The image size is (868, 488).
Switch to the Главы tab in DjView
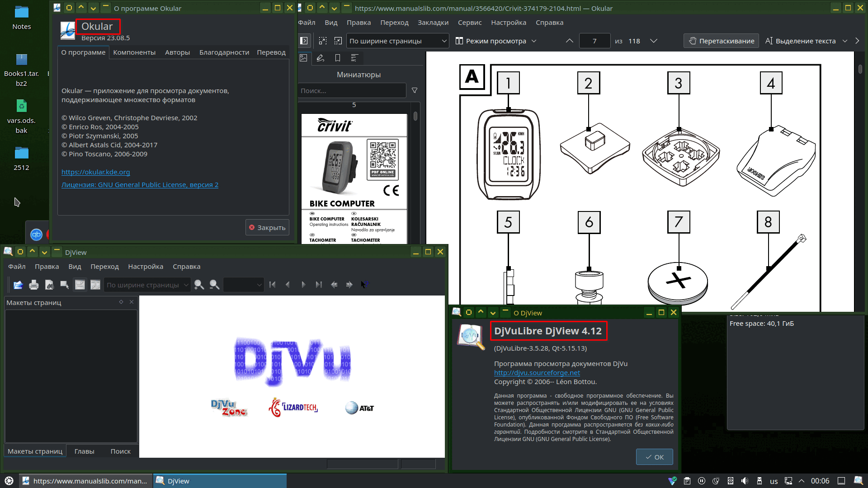[84, 451]
